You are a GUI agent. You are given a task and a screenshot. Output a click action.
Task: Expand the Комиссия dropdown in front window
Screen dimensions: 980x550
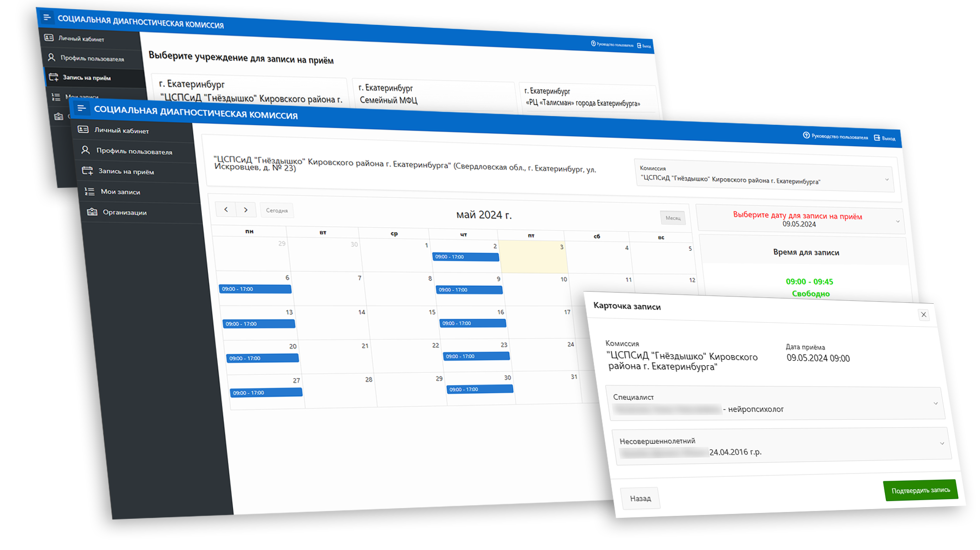(x=764, y=175)
